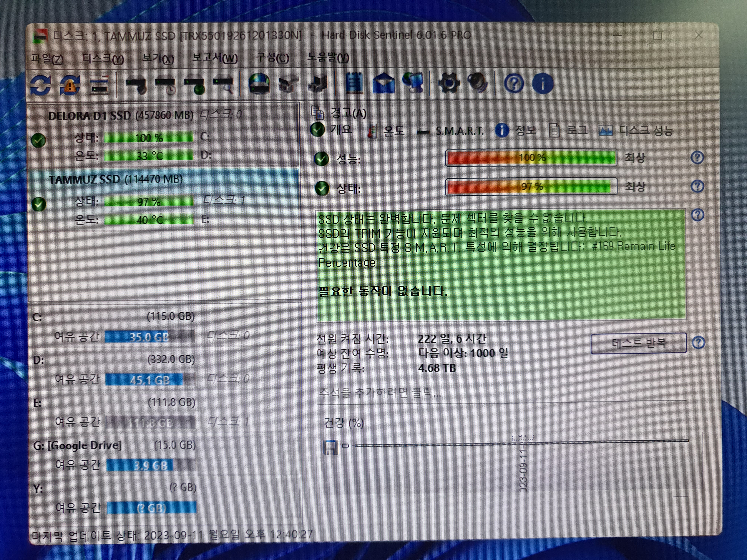Click the help icon next to 상태 bar

pyautogui.click(x=697, y=186)
